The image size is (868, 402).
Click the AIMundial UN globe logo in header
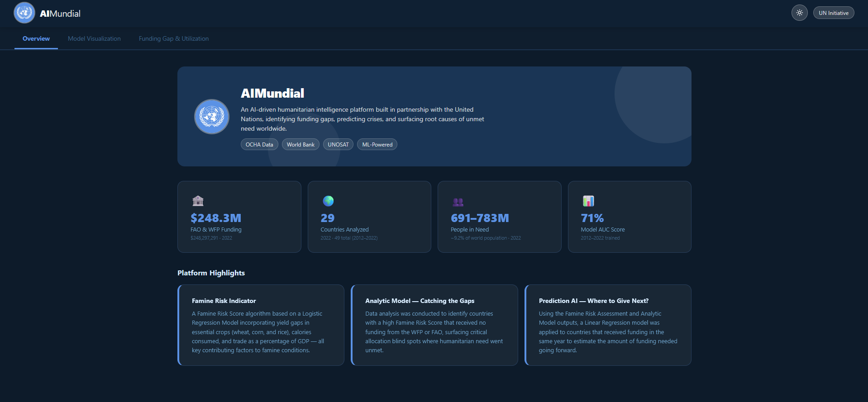pos(24,13)
